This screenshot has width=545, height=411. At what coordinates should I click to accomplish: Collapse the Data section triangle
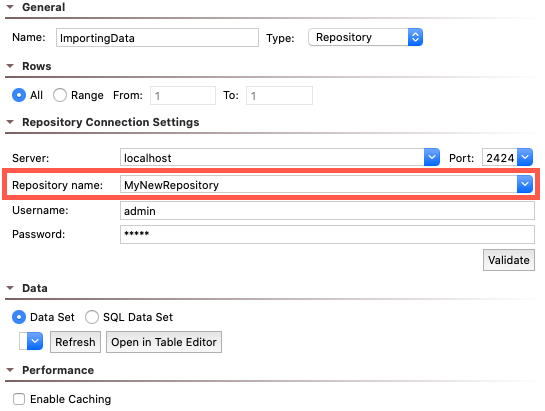pyautogui.click(x=10, y=288)
